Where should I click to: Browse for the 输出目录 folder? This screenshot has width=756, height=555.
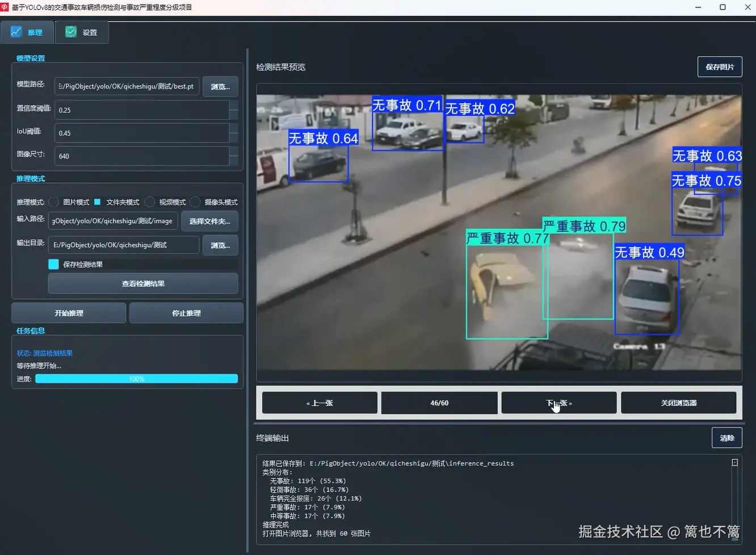220,245
